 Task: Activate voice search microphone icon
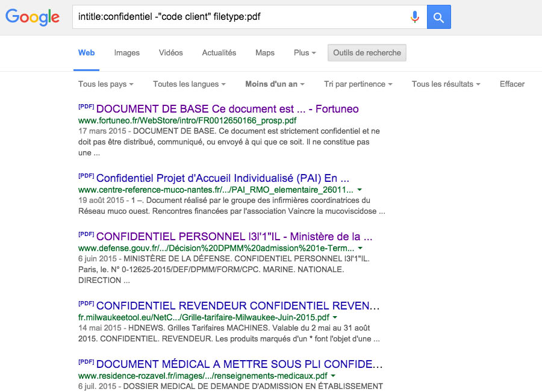coord(415,17)
